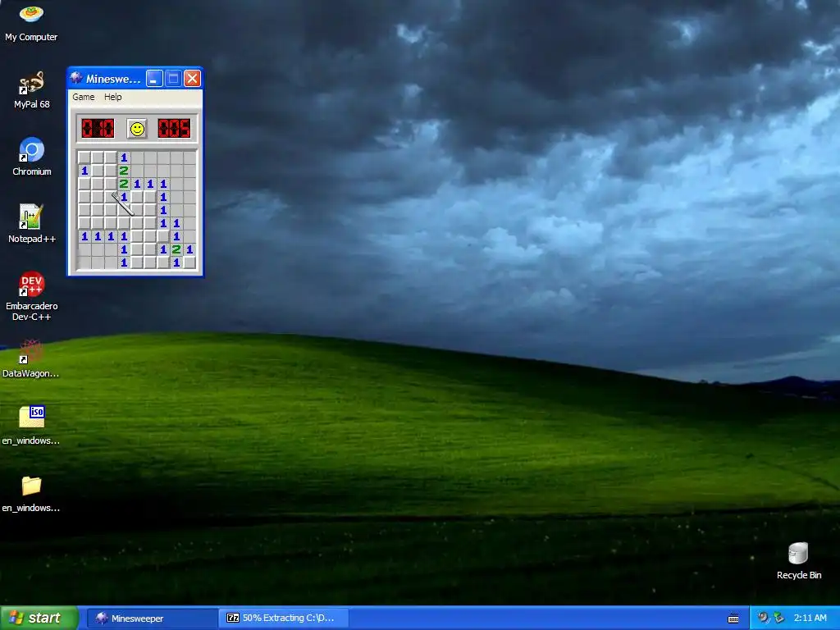Click the keyboard icon on the taskbar
The width and height of the screenshot is (840, 630).
[x=733, y=619]
